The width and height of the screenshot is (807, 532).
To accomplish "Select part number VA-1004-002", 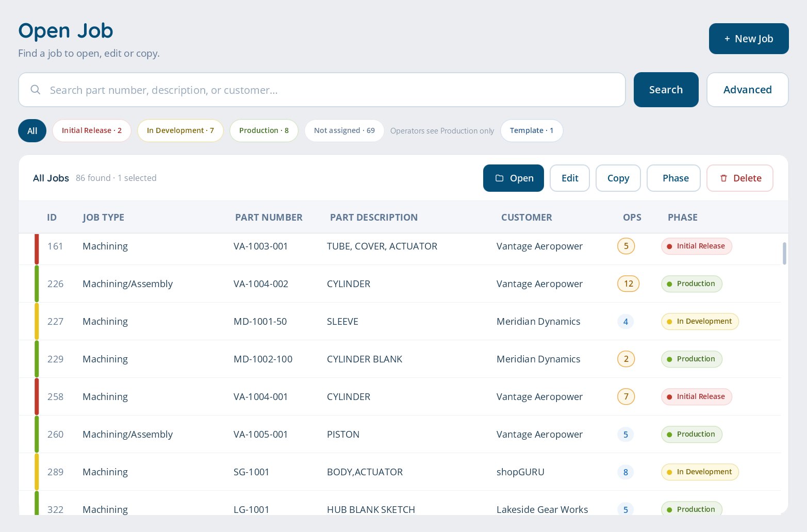I will 261,284.
